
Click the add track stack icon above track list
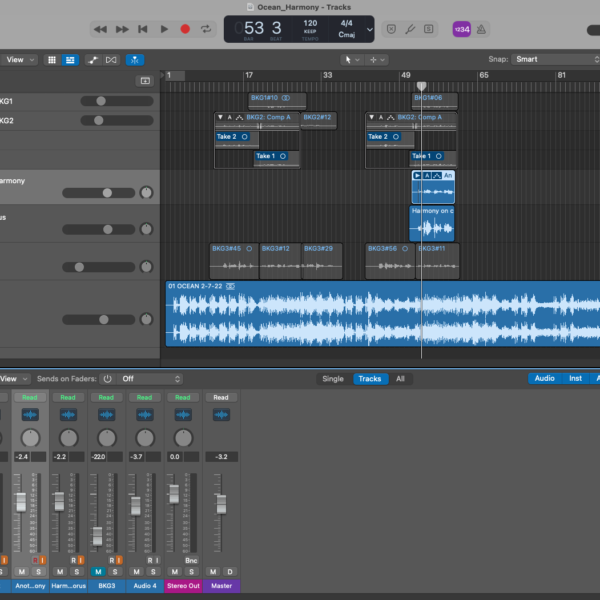[x=145, y=81]
